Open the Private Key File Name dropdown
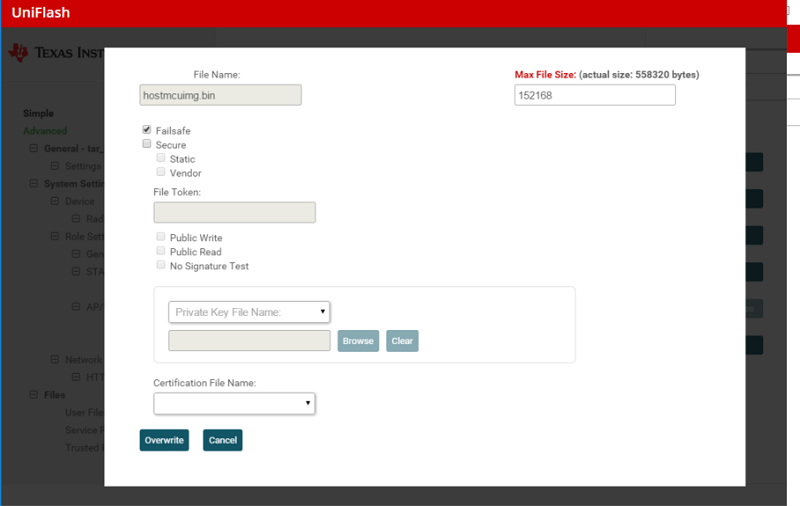 249,312
